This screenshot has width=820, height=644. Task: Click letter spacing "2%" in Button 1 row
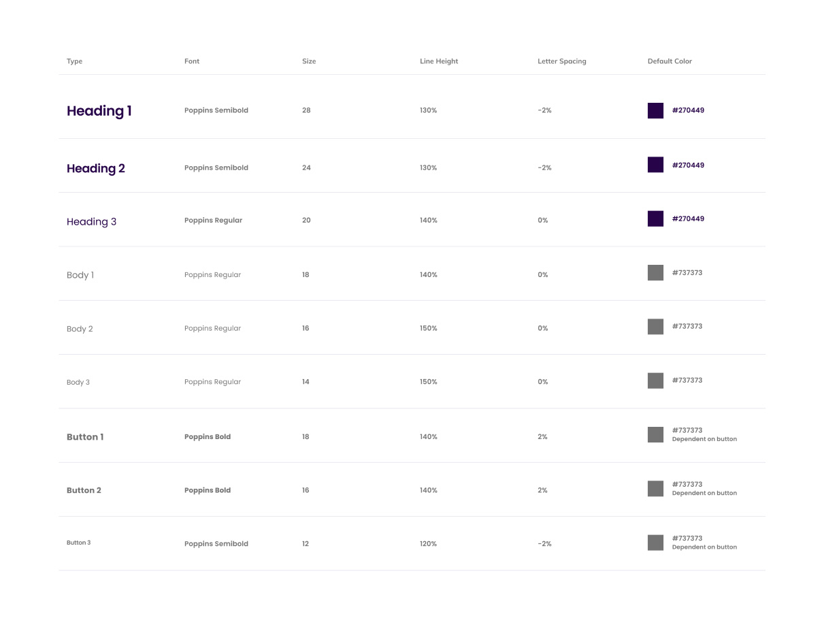pos(542,437)
